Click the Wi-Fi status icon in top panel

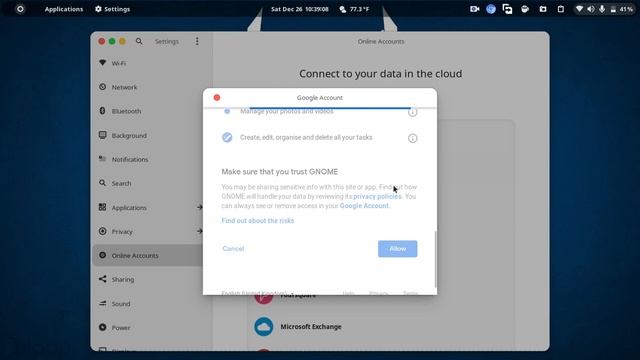(579, 9)
